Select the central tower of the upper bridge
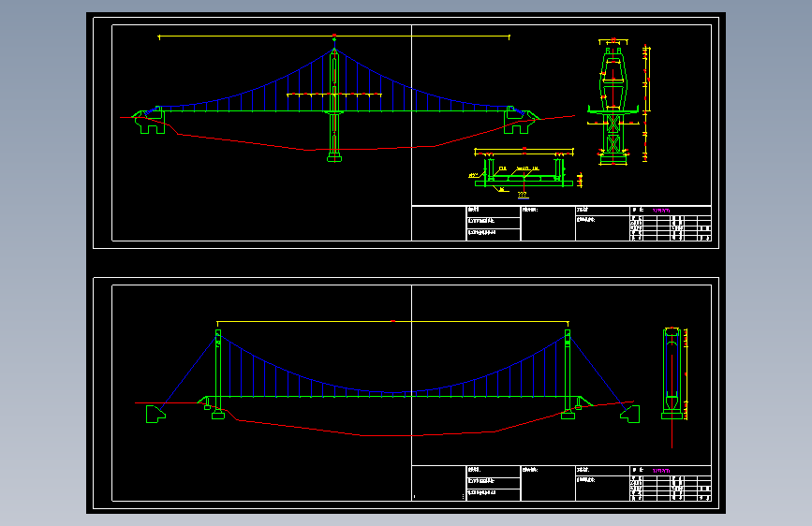Screen dimensions: 812x526 pos(334,104)
